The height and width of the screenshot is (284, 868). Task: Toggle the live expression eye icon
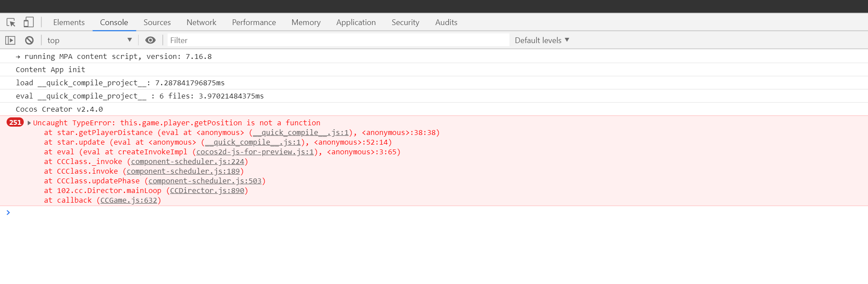pyautogui.click(x=150, y=40)
